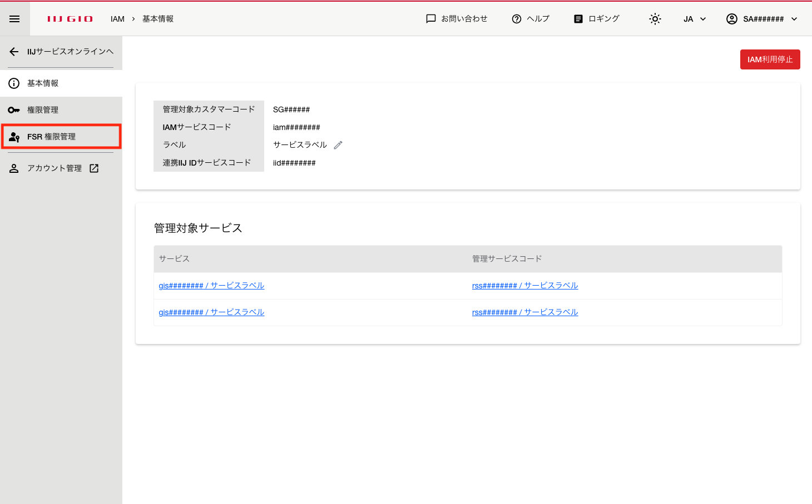Click the pencil icon to edit label
812x504 pixels.
[x=338, y=145]
